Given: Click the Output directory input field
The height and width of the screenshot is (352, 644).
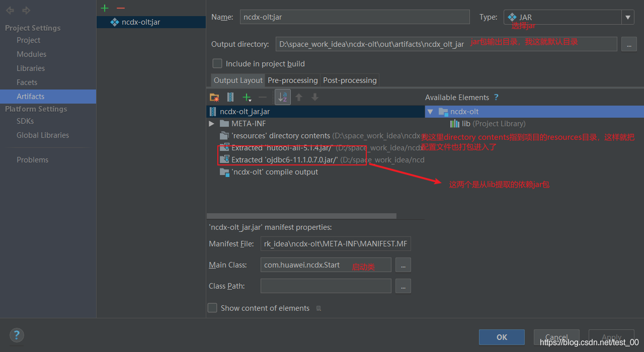Looking at the screenshot, I should point(446,44).
